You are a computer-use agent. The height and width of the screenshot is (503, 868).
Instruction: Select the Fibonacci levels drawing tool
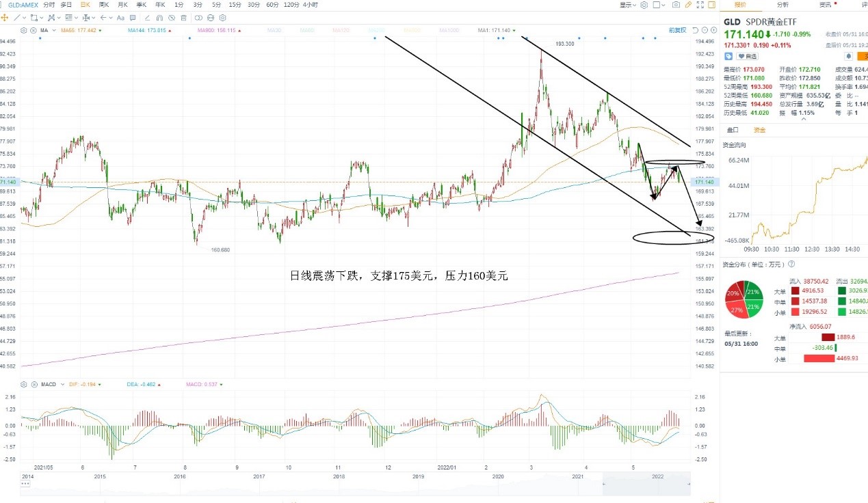pos(68,18)
